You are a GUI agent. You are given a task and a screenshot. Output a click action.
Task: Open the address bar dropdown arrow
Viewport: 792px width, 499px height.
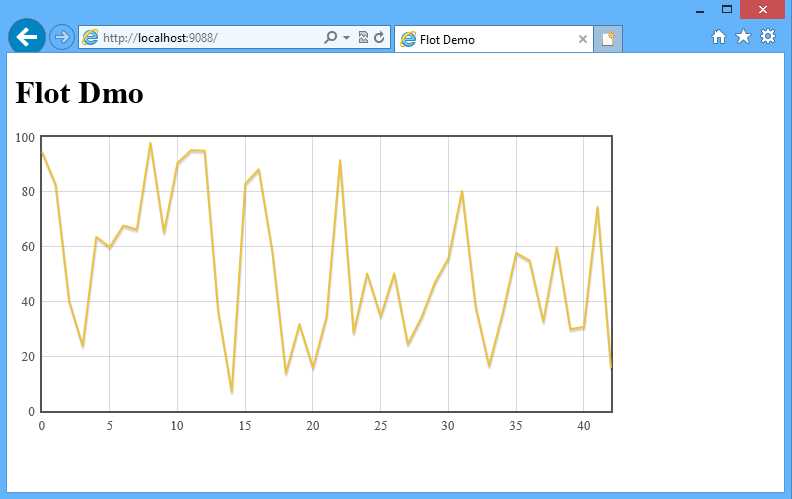point(346,37)
